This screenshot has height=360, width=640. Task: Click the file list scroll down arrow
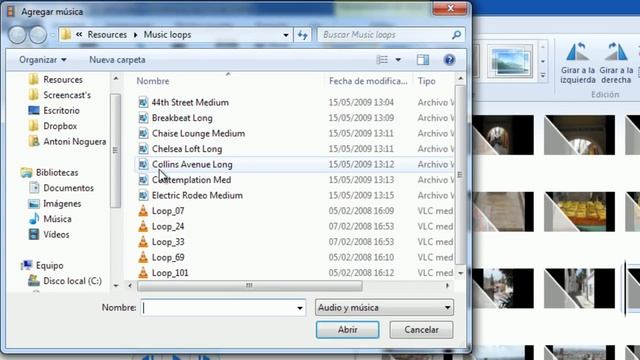(x=460, y=273)
